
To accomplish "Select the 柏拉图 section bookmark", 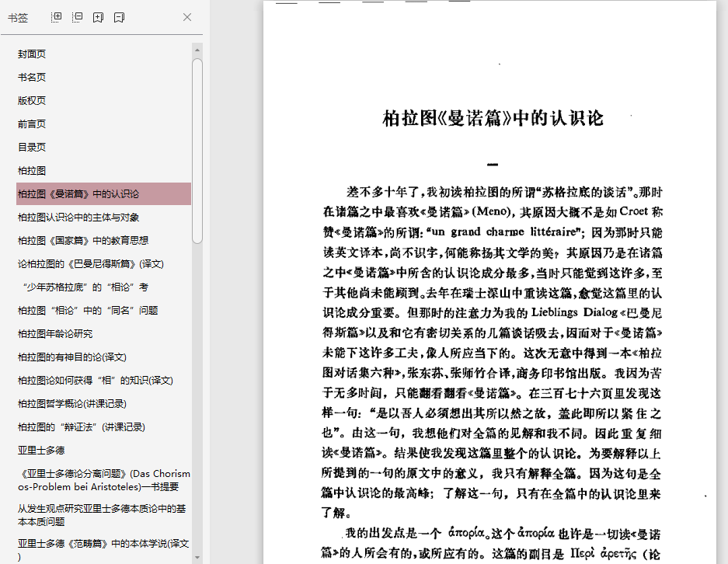I will [32, 170].
